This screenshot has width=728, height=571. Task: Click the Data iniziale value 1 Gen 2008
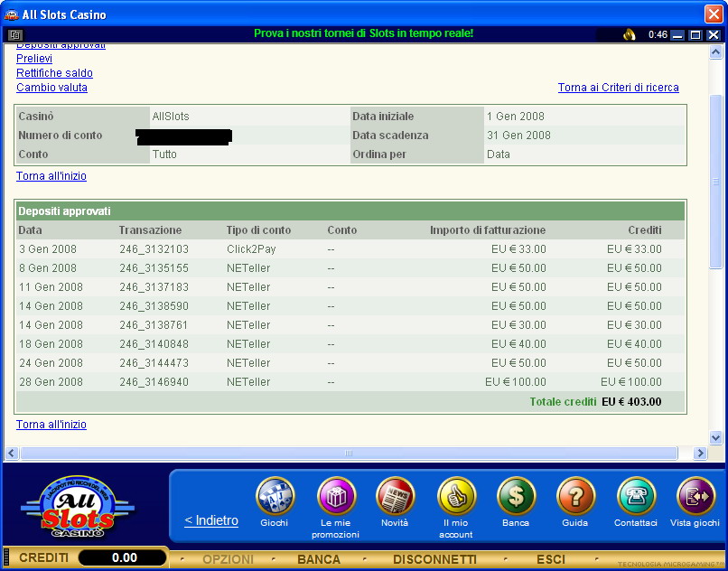click(516, 117)
